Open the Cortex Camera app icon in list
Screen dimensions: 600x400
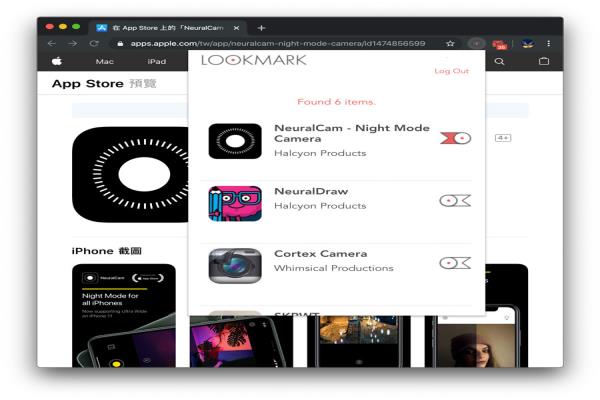click(x=235, y=266)
